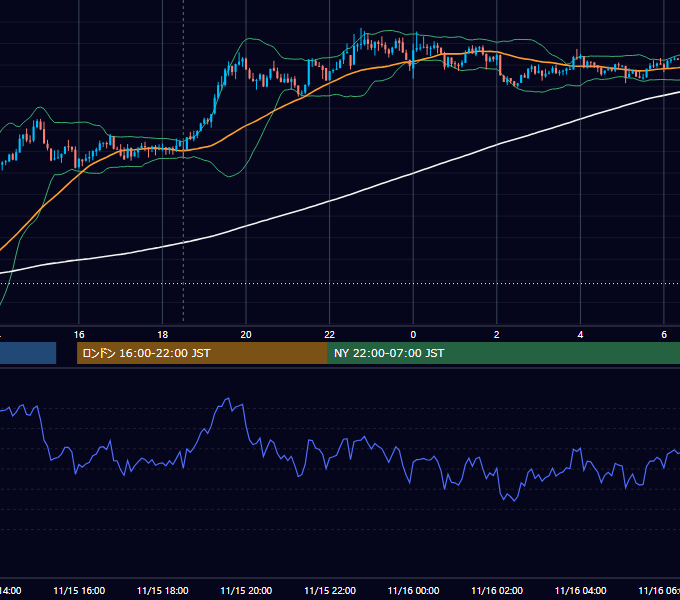
Task: Click the '0' hour label on upper time axis
Action: click(x=413, y=335)
